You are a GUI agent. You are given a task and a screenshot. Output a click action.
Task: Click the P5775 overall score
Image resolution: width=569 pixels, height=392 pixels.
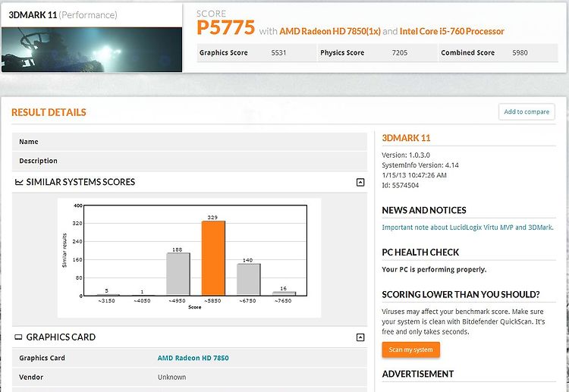click(x=226, y=27)
